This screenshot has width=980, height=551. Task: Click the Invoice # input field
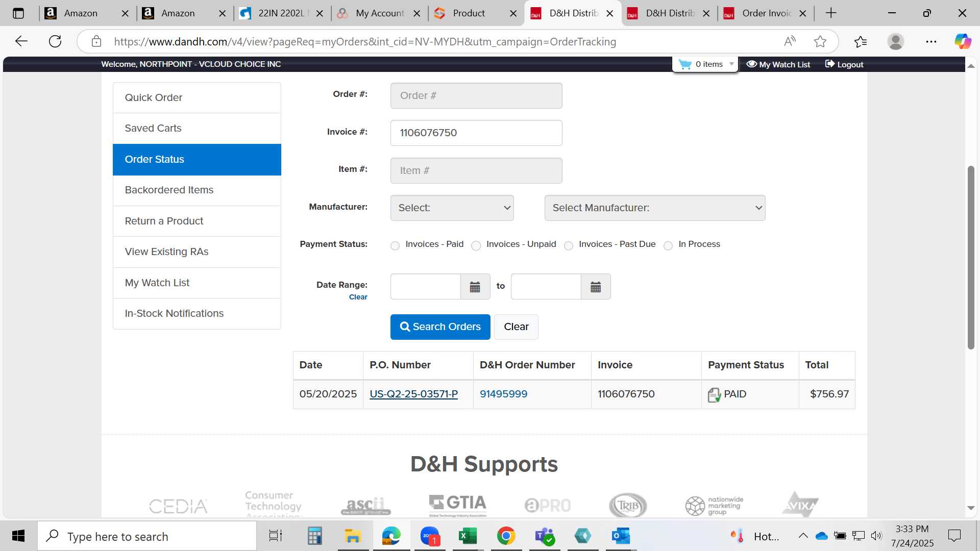476,133
